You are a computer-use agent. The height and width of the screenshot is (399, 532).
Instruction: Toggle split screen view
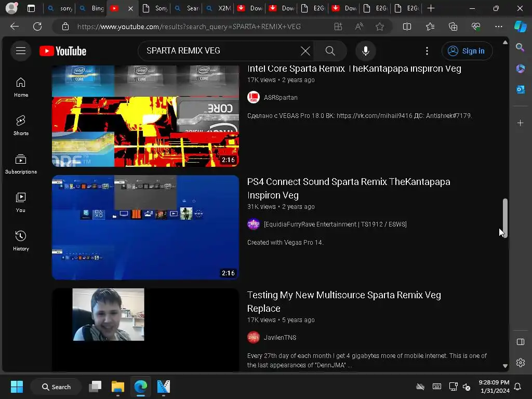[407, 26]
